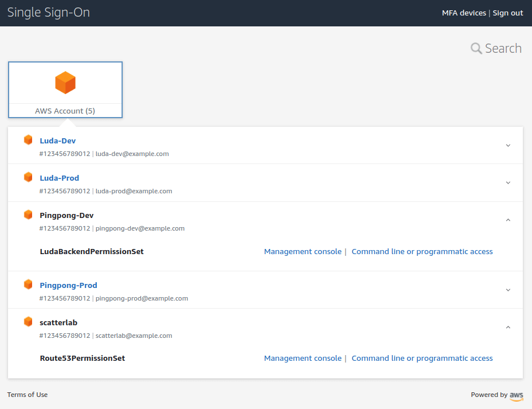This screenshot has height=409, width=532.
Task: Click the cube icon beside scatterlab account
Action: [28, 322]
